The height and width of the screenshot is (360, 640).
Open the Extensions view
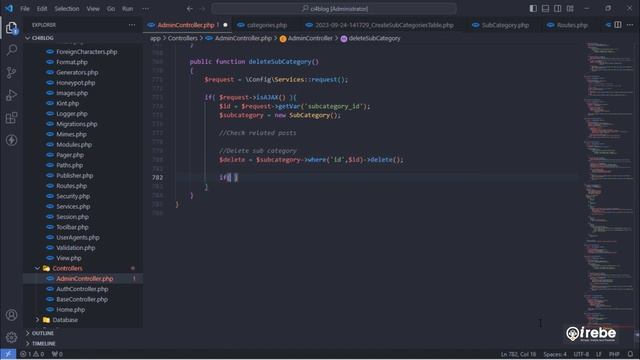pos(11,118)
